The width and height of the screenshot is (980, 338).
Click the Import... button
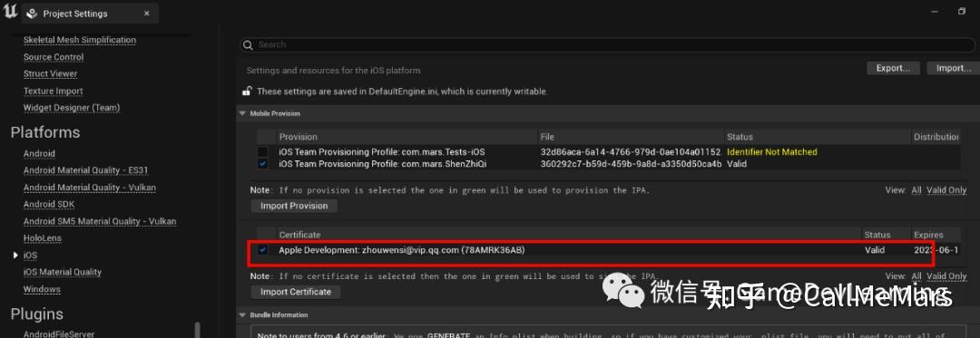tap(953, 68)
